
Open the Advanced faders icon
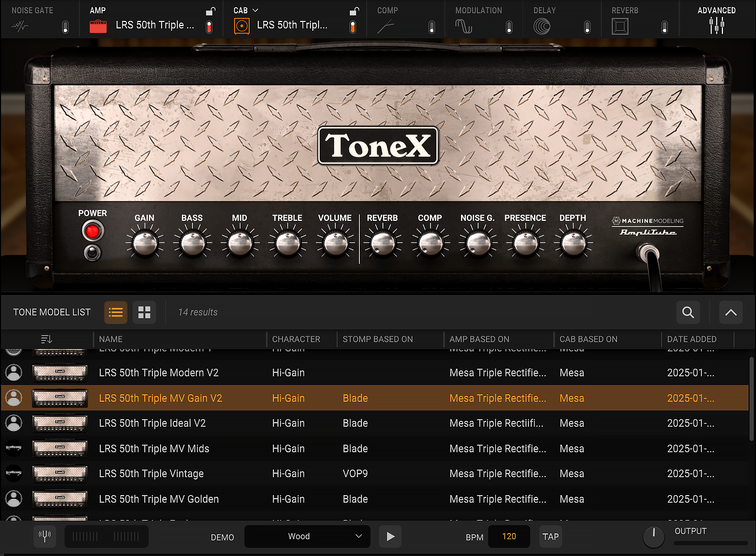[x=717, y=25]
